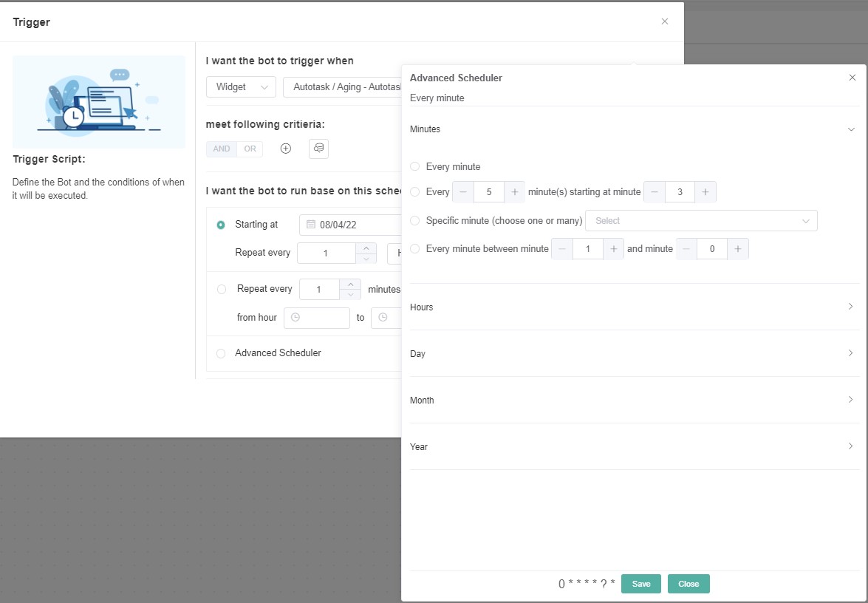Click the Close button in scheduler footer
The width and height of the screenshot is (868, 603).
point(688,584)
